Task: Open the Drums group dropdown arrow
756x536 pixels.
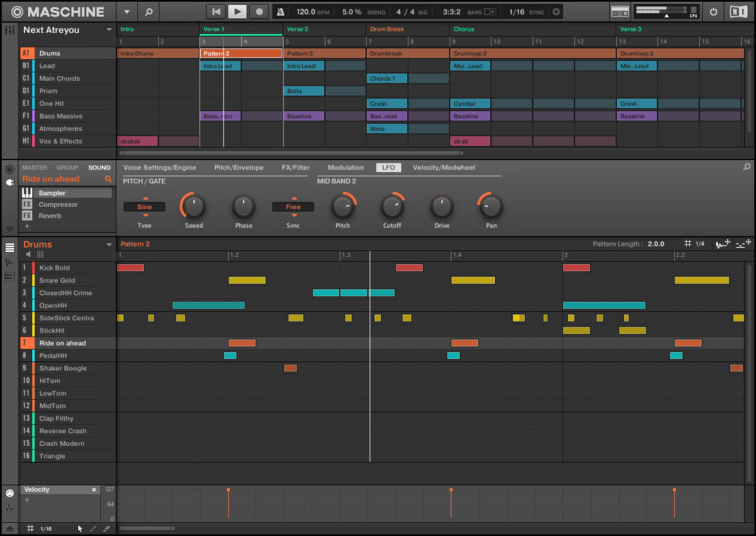Action: point(109,245)
